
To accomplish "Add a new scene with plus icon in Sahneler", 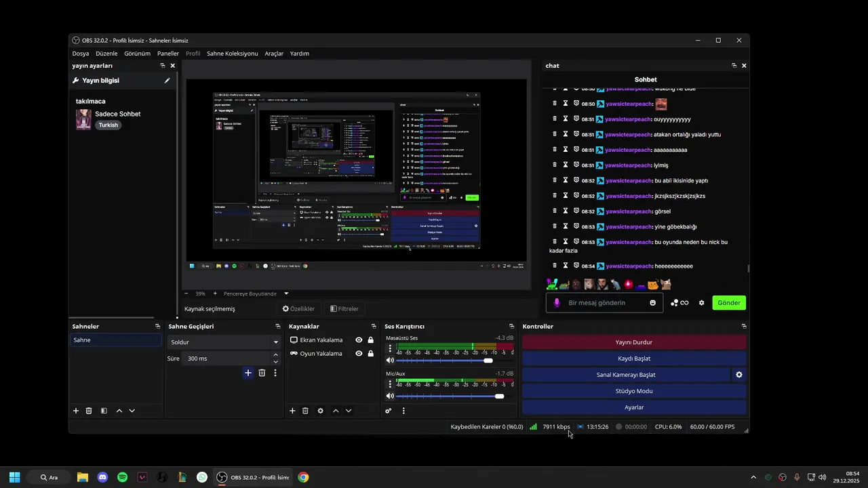I will (76, 411).
